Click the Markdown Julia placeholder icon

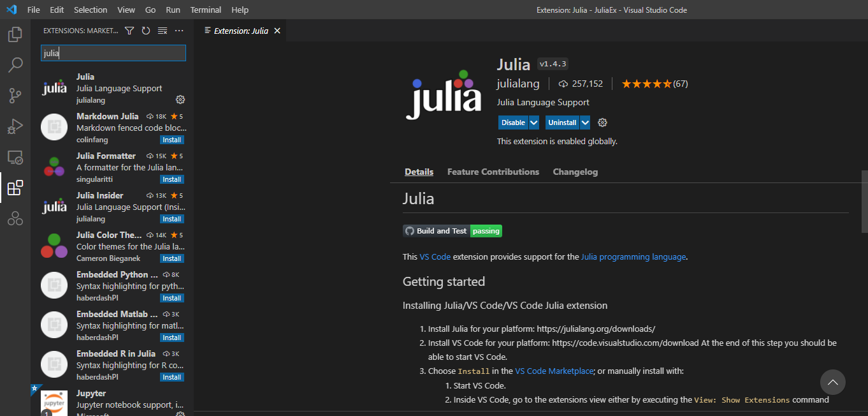(54, 127)
